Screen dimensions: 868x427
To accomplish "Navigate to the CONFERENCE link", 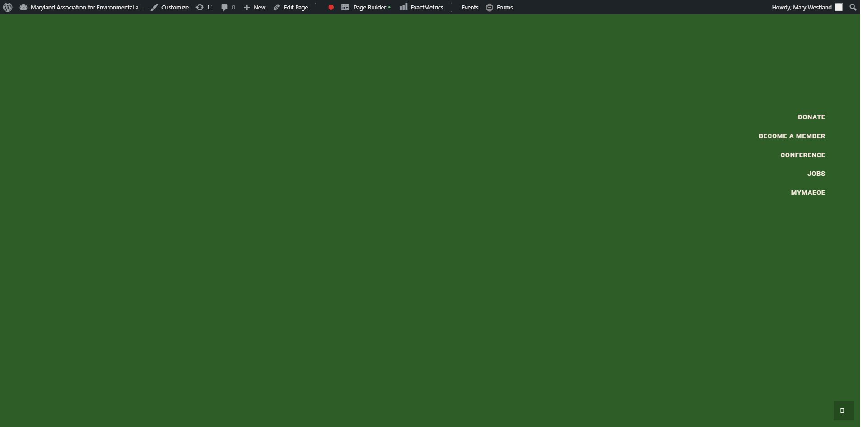I will click(x=802, y=155).
